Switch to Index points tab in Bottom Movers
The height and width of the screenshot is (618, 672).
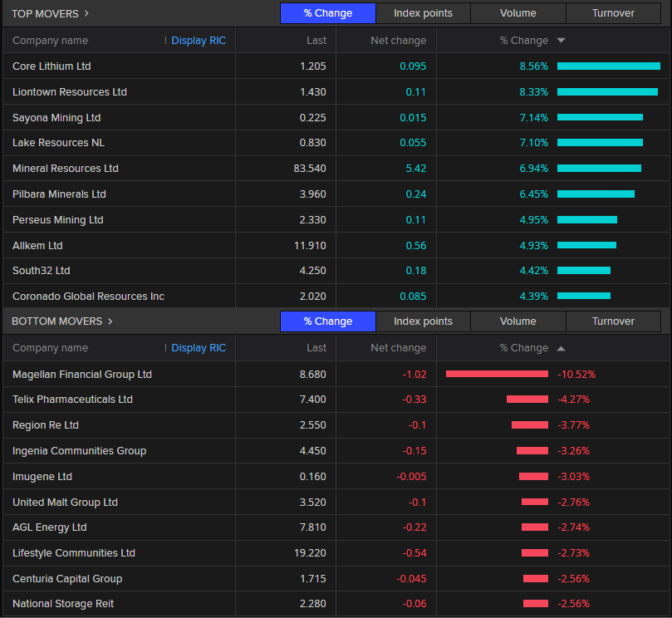[x=423, y=321]
